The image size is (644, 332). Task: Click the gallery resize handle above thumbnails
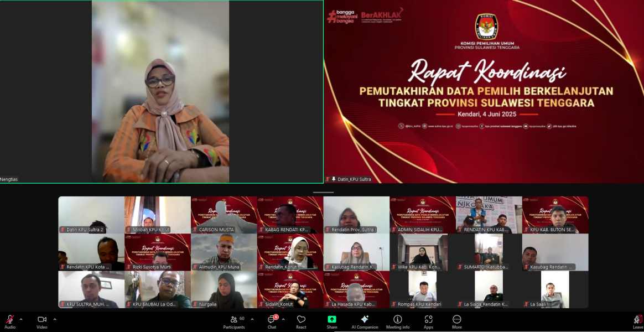click(323, 192)
